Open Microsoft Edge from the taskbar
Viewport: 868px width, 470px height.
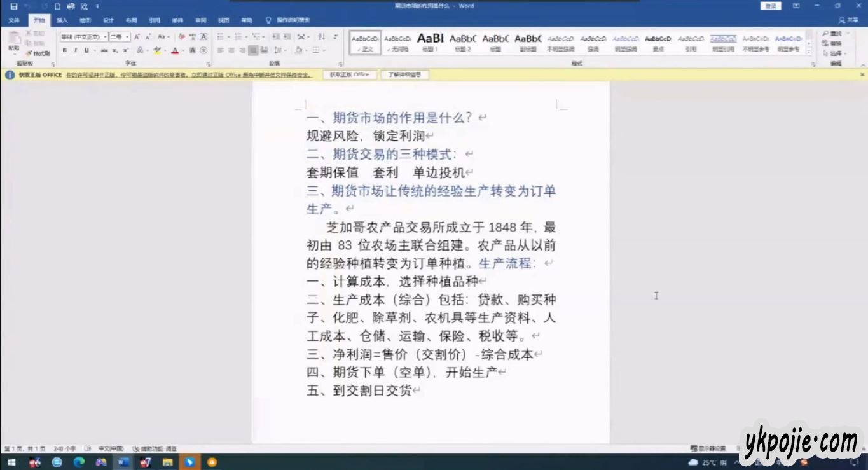pyautogui.click(x=79, y=462)
